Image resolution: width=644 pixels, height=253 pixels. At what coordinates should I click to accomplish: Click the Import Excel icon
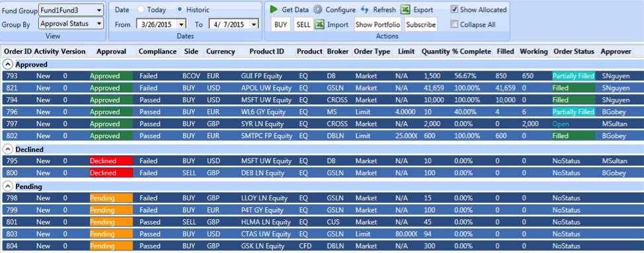(x=319, y=24)
